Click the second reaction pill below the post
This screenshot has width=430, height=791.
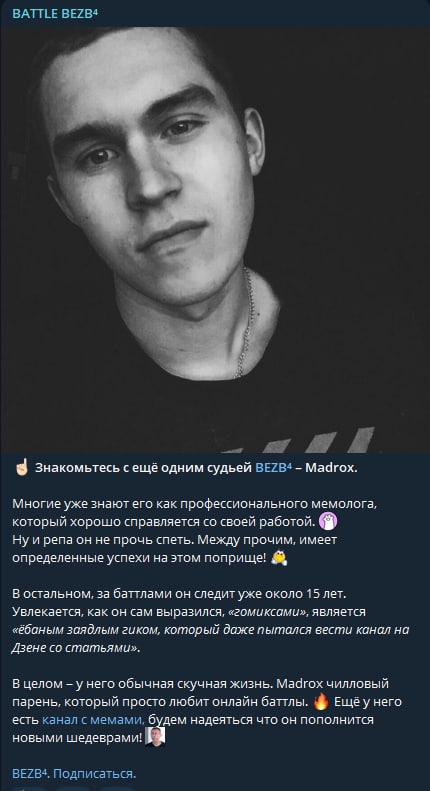73,788
